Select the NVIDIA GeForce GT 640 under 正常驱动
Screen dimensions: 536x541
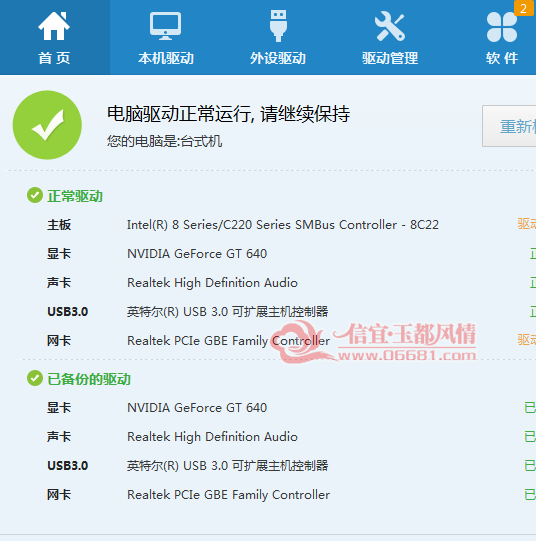(197, 254)
